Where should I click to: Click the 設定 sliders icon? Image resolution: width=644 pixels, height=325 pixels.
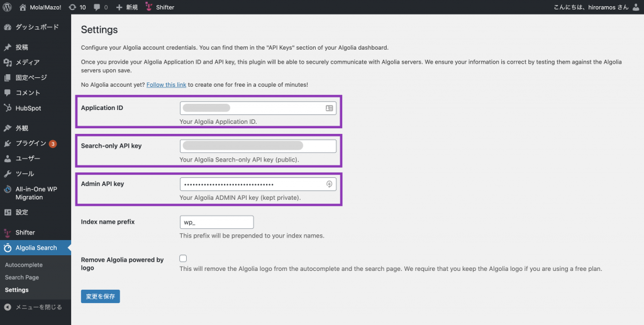(8, 212)
